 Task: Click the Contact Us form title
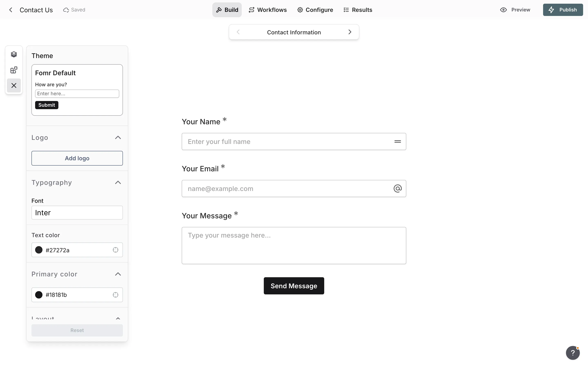(36, 10)
